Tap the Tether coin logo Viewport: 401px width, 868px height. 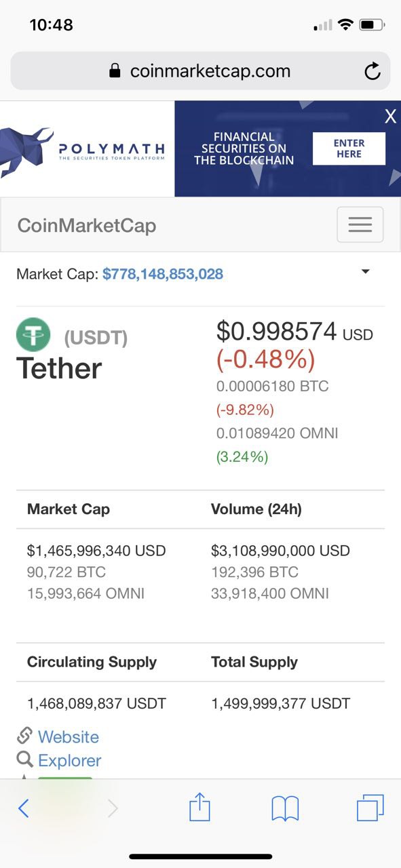33,335
